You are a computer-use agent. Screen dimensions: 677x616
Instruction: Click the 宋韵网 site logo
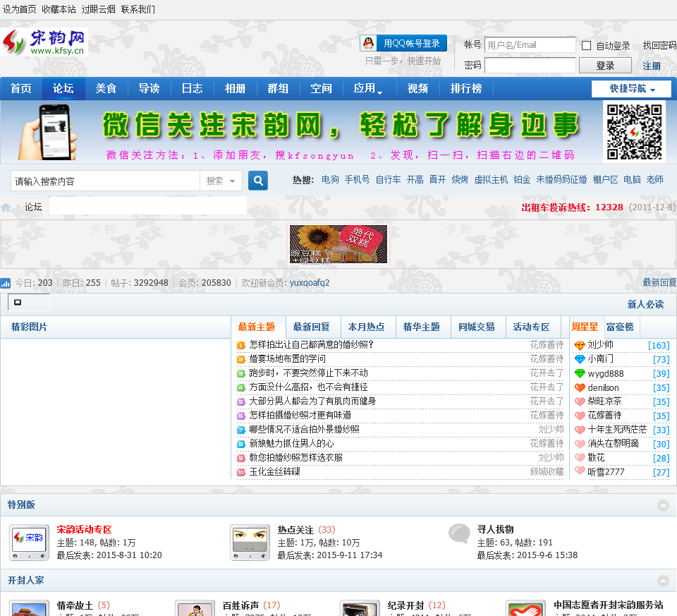44,42
